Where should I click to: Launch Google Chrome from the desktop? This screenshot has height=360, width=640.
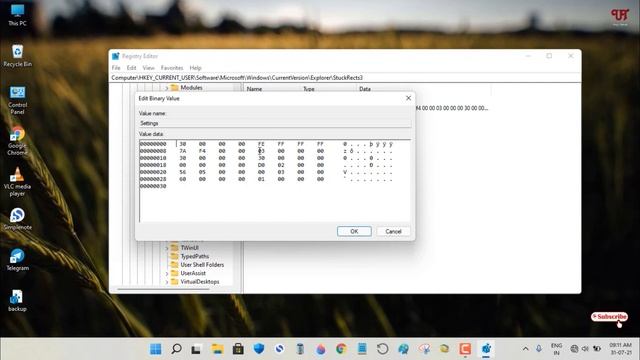pyautogui.click(x=17, y=141)
